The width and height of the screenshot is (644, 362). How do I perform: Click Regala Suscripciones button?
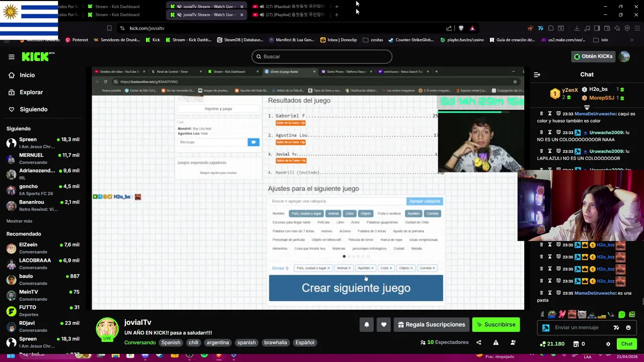click(x=431, y=325)
